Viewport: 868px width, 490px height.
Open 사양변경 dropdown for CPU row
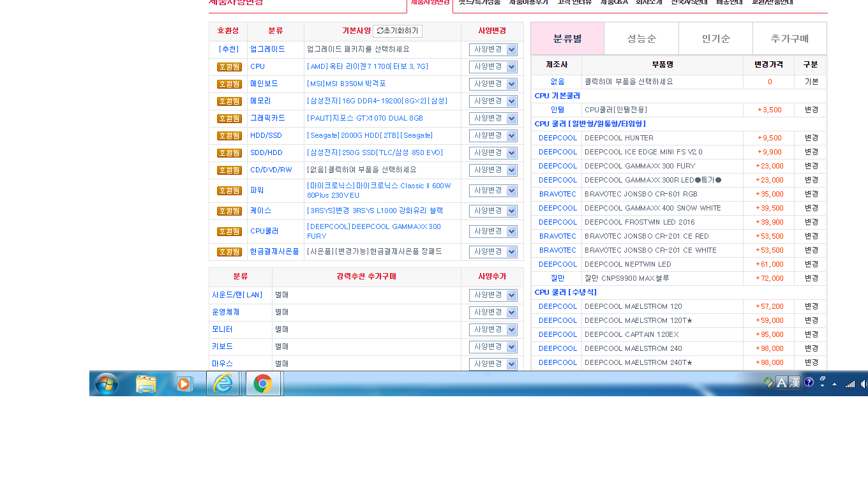click(493, 67)
